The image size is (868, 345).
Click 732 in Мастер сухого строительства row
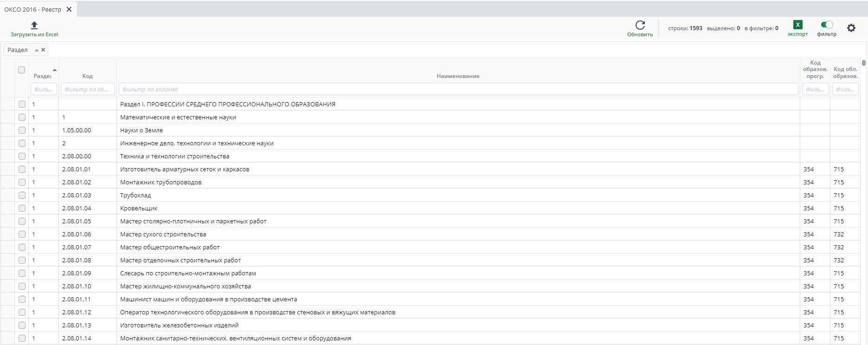838,234
